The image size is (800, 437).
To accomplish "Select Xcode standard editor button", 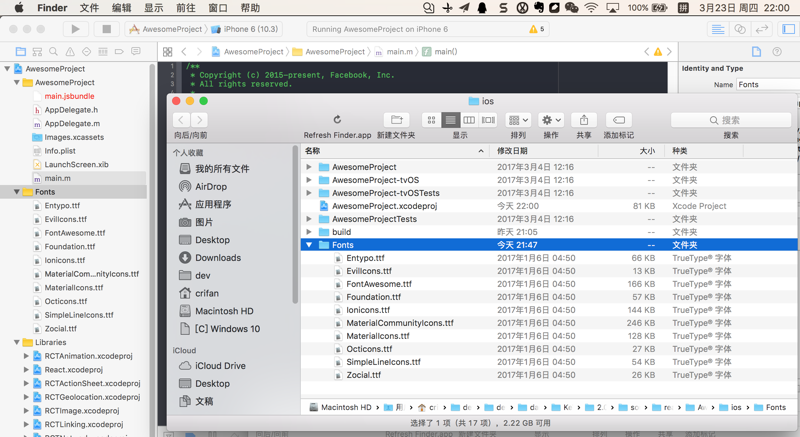I will [718, 29].
